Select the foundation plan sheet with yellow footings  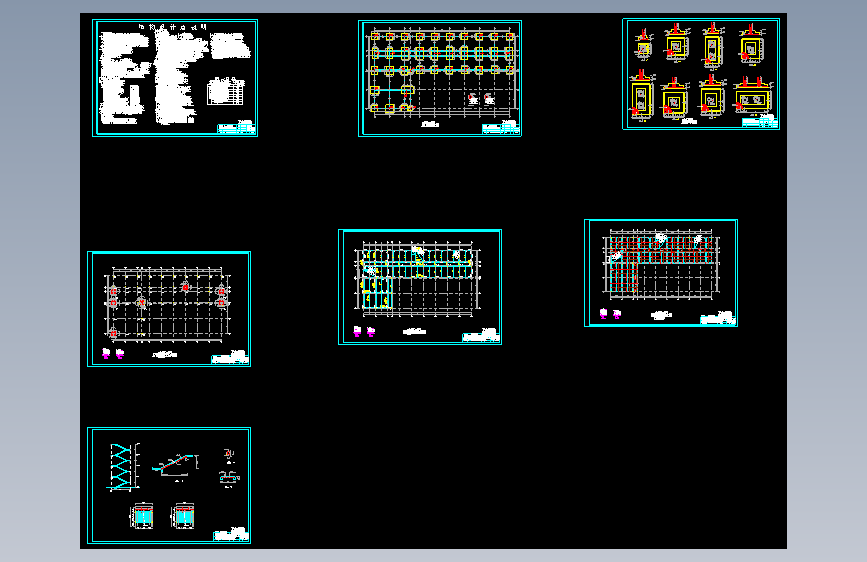[x=440, y=79]
